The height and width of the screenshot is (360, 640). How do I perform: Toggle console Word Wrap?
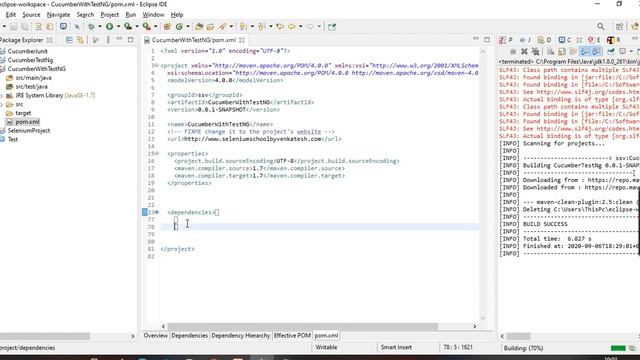tap(573, 51)
